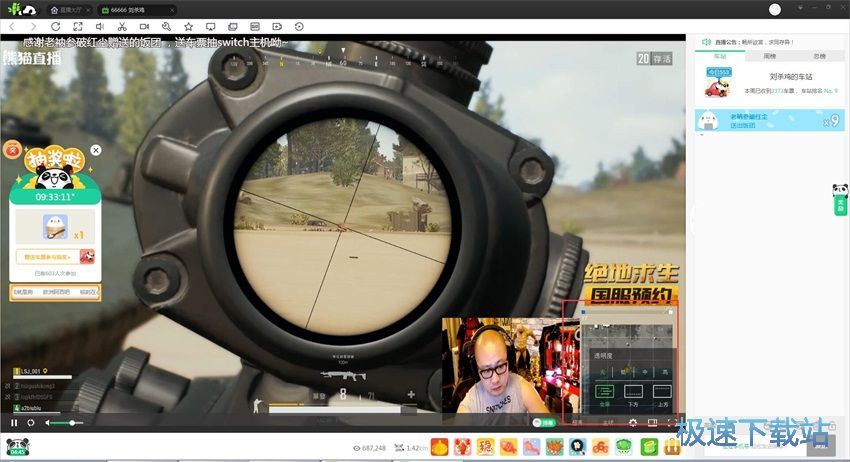This screenshot has height=462, width=850.
Task: Enter fullscreen from the player bar
Action: [x=671, y=422]
